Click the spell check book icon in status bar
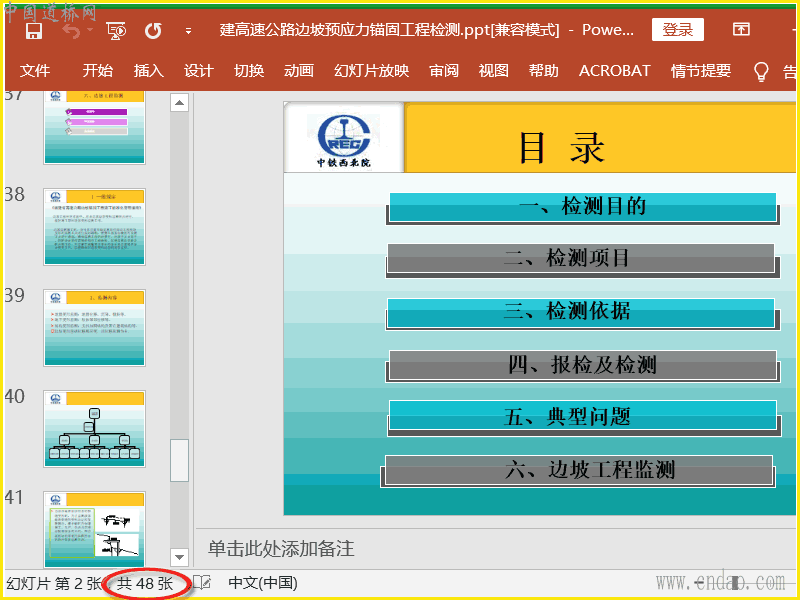This screenshot has height=600, width=800. (x=202, y=583)
